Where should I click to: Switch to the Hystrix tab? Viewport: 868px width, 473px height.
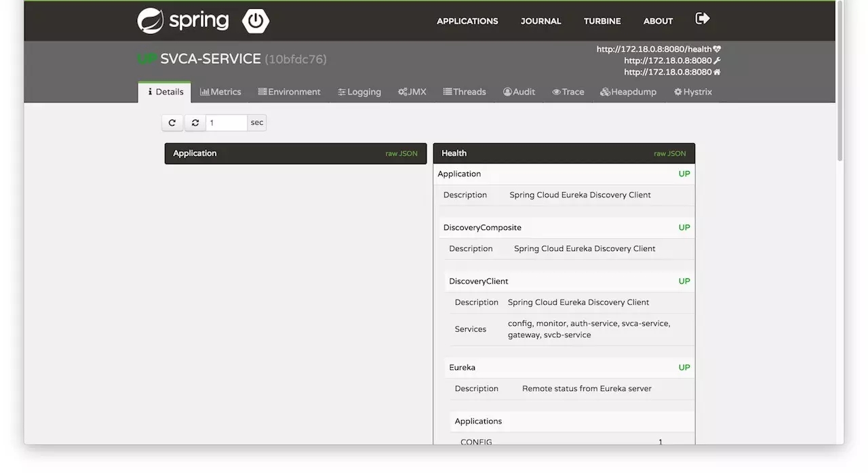coord(692,92)
